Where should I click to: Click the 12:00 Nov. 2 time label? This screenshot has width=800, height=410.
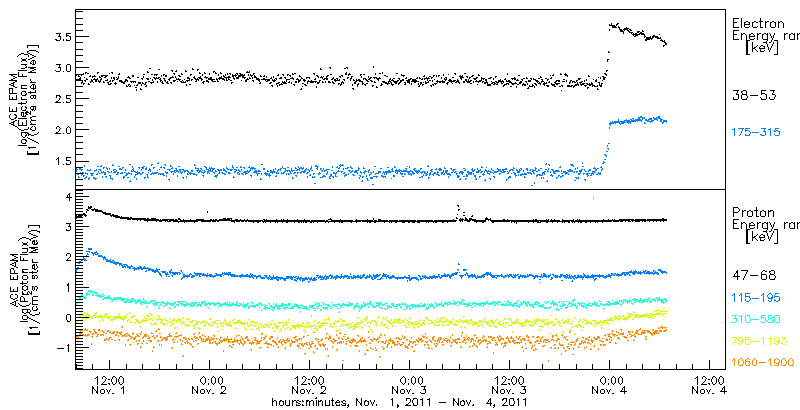(x=310, y=385)
